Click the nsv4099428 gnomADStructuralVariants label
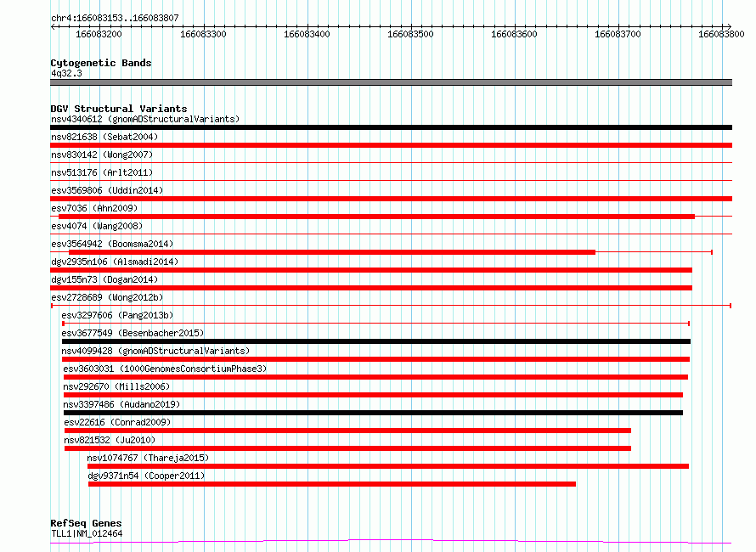Image resolution: width=756 pixels, height=552 pixels. tap(155, 351)
